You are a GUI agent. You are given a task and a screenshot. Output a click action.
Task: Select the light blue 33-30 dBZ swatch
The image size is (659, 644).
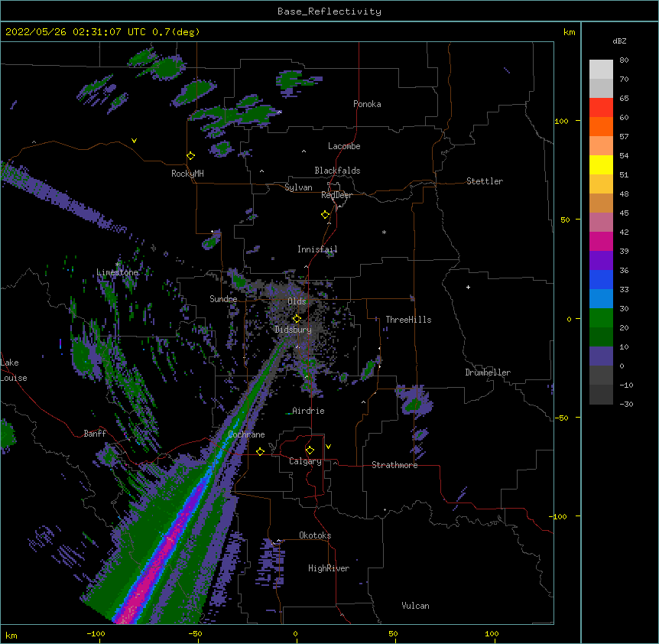pos(601,299)
